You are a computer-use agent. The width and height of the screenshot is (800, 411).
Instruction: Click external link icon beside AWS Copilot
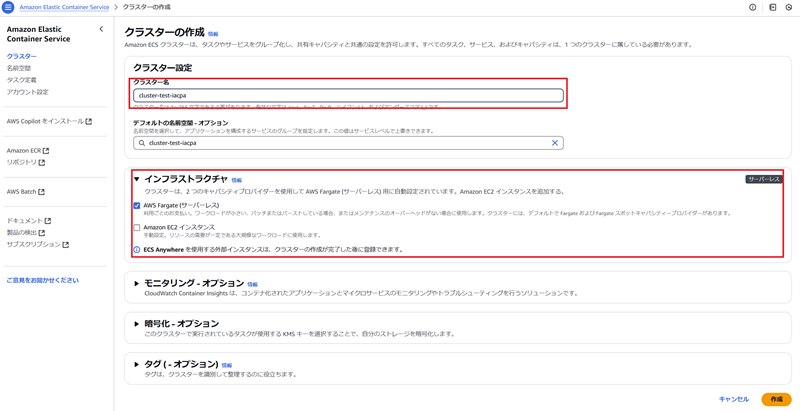click(89, 121)
